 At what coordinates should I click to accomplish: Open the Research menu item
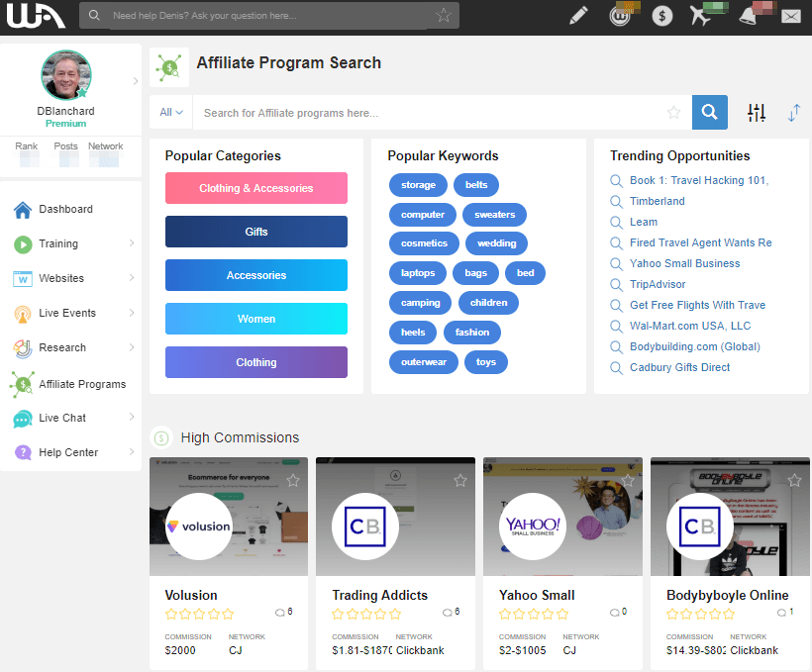(62, 347)
